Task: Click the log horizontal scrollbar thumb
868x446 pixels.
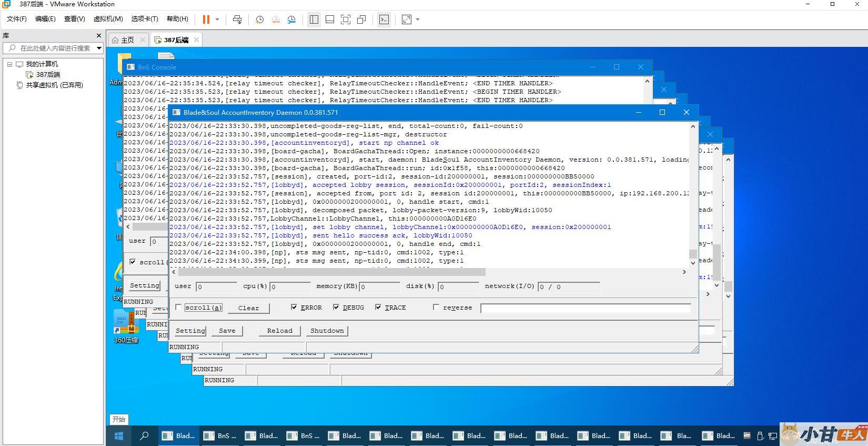Action: 331,272
